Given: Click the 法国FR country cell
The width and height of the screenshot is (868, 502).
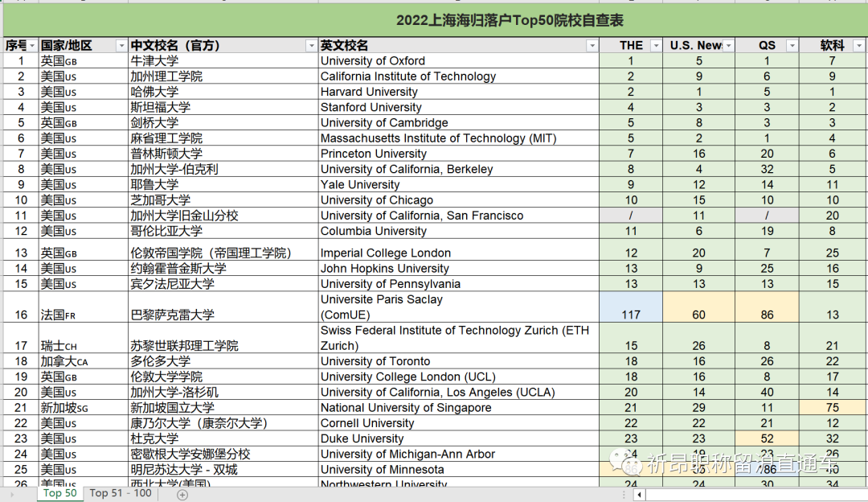Looking at the screenshot, I should 83,307.
